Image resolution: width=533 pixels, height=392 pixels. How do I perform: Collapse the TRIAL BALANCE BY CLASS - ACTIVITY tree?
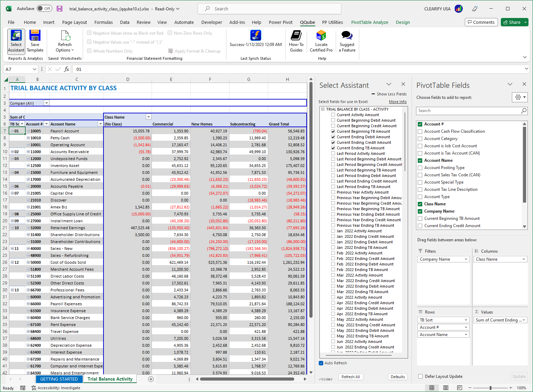[323, 109]
